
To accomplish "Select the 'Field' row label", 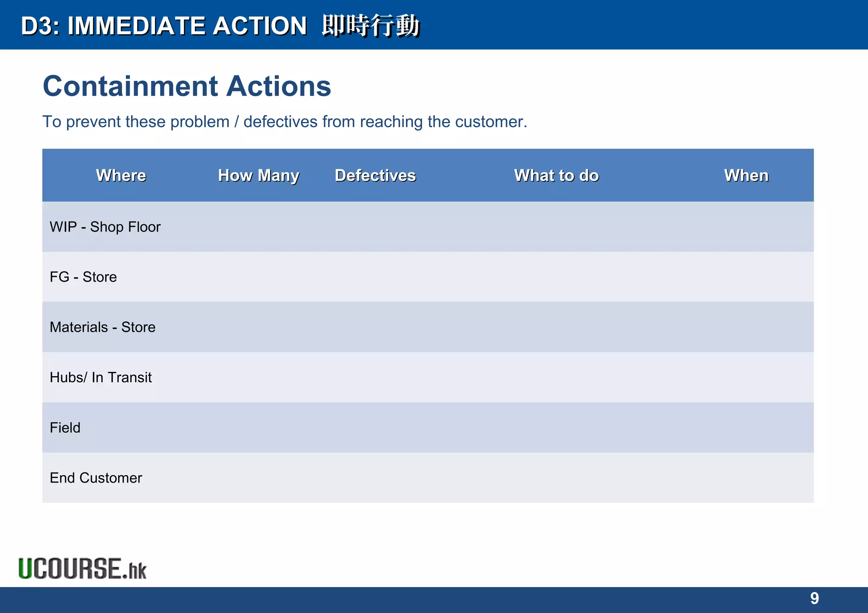I will click(x=65, y=427).
